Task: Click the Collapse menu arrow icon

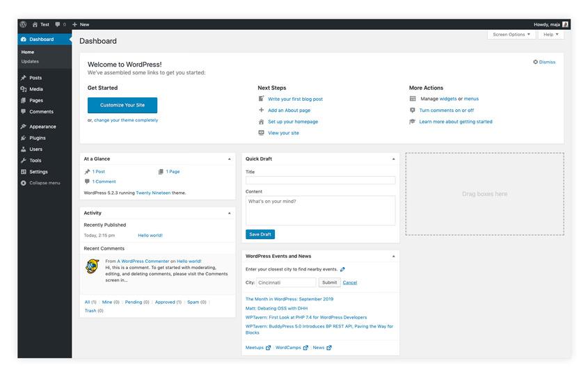Action: coord(23,183)
